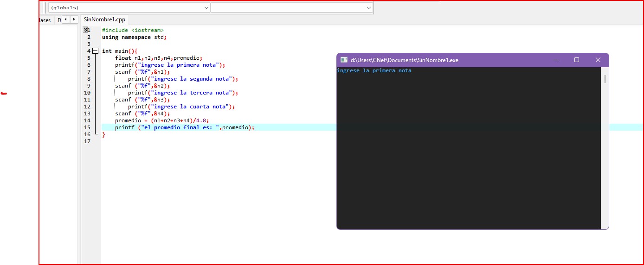The height and width of the screenshot is (265, 644).
Task: Click on 'using namespace std;' code line
Action: (x=134, y=37)
